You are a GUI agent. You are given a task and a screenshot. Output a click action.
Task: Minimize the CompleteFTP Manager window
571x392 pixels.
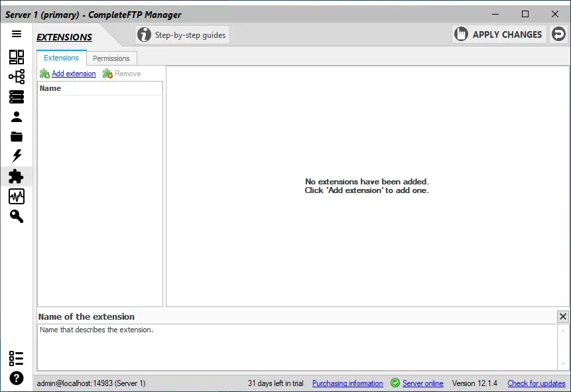(495, 14)
